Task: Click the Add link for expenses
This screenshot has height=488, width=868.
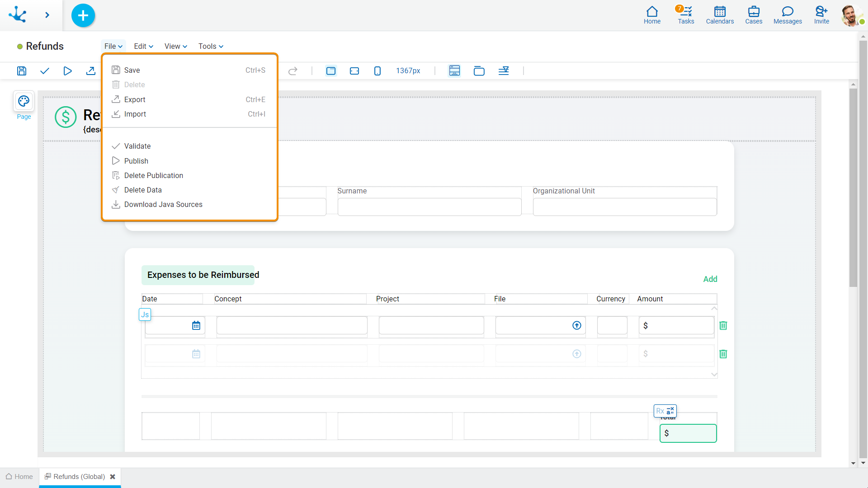Action: (x=710, y=279)
